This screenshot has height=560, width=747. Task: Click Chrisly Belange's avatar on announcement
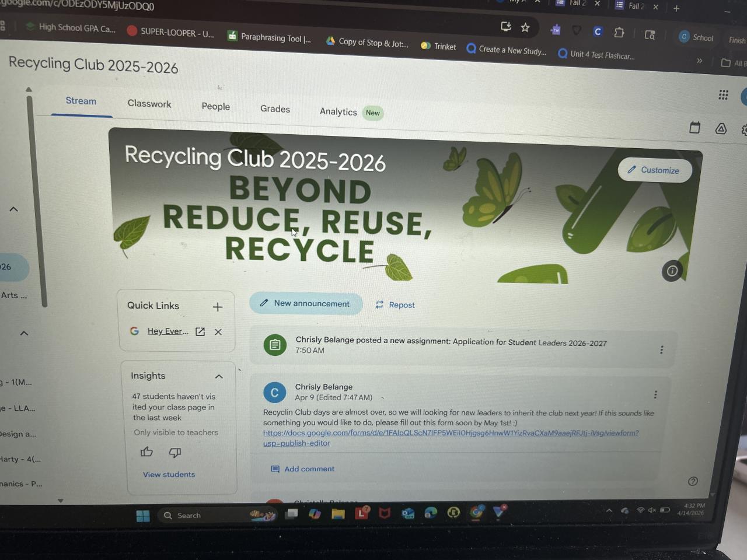click(274, 393)
